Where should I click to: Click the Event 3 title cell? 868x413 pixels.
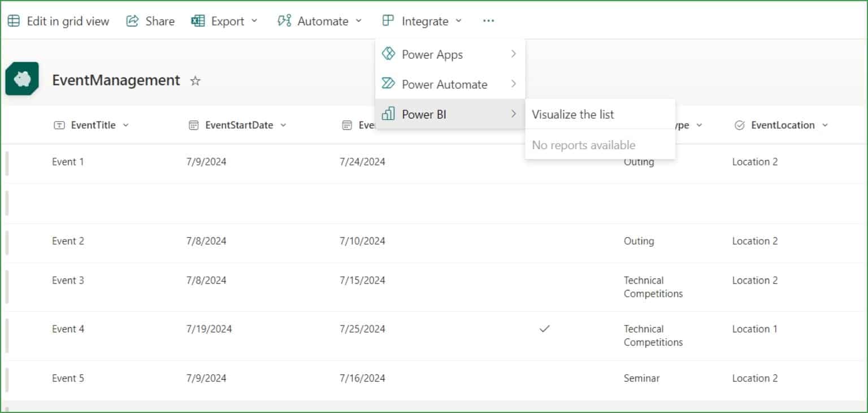(68, 281)
